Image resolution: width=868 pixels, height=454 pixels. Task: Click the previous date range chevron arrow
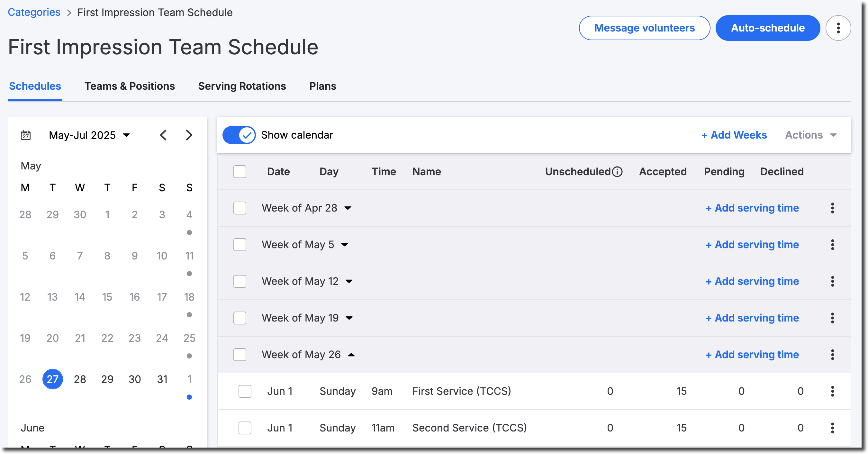[x=163, y=135]
